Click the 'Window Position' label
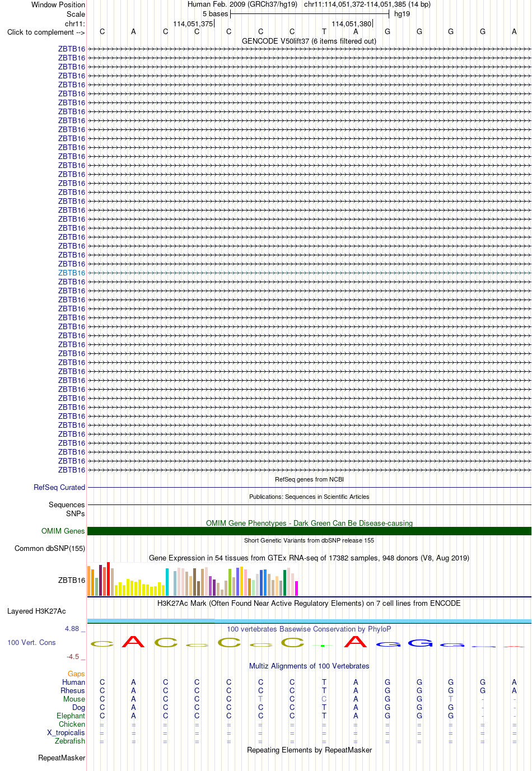This screenshot has height=771, width=532. pyautogui.click(x=58, y=4)
